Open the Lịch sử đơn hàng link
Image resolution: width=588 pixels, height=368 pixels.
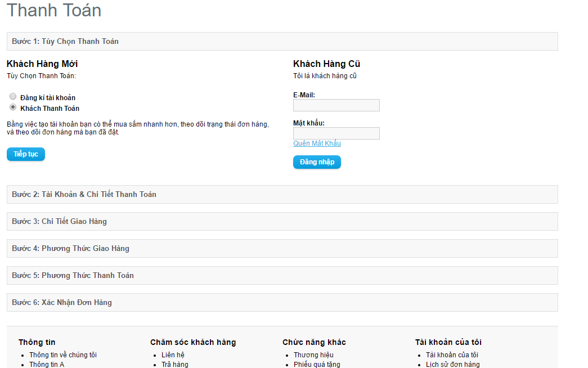tap(452, 365)
